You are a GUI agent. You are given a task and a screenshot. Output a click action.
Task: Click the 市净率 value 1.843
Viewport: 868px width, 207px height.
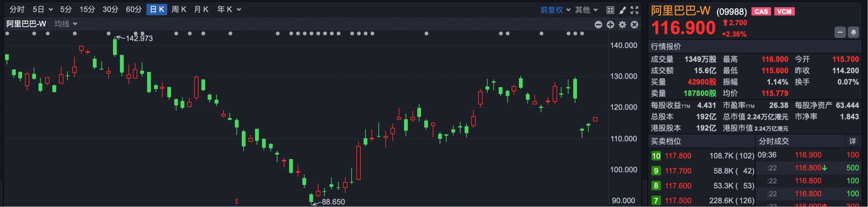click(x=849, y=117)
